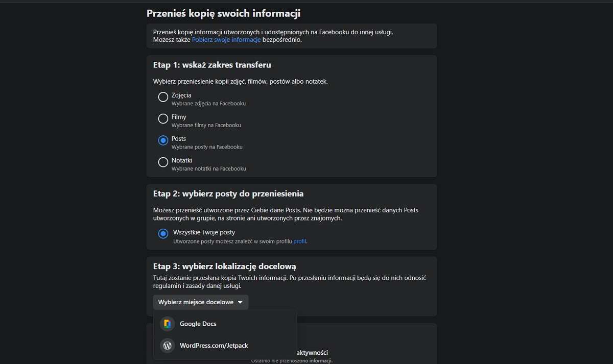Select the Filmy radio button
Viewport: 613px width, 364px height.
pos(163,118)
